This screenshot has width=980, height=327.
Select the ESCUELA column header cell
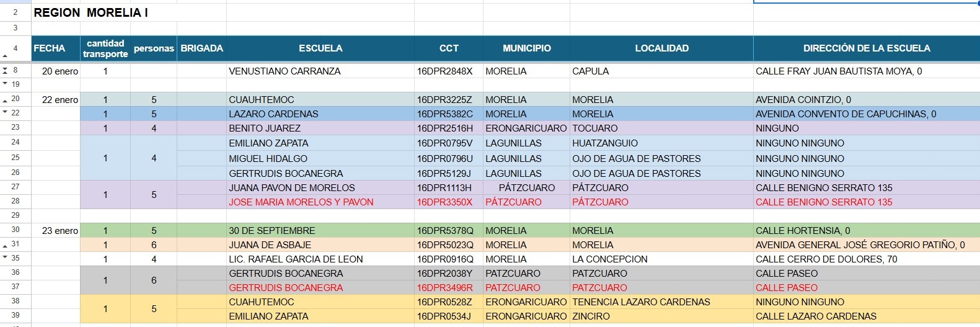point(320,48)
